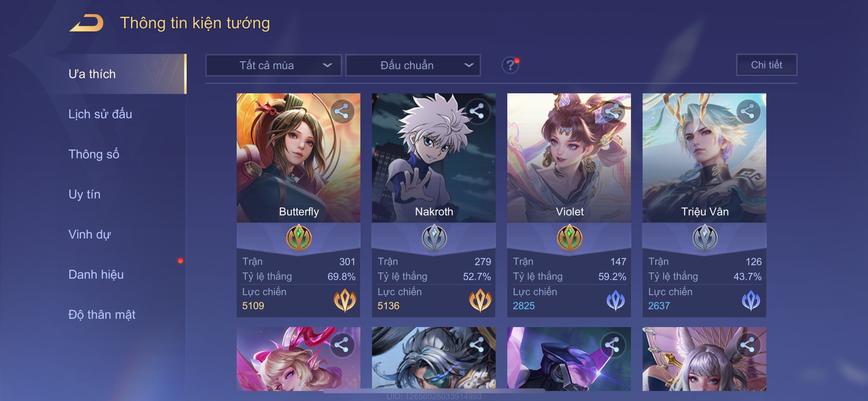868x401 pixels.
Task: Share the Butterfly hero card
Action: click(342, 111)
